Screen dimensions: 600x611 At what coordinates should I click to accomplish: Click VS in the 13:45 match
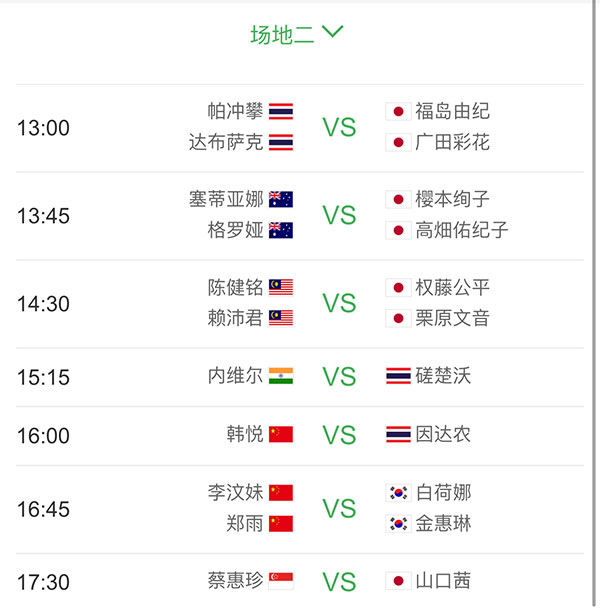tap(339, 215)
